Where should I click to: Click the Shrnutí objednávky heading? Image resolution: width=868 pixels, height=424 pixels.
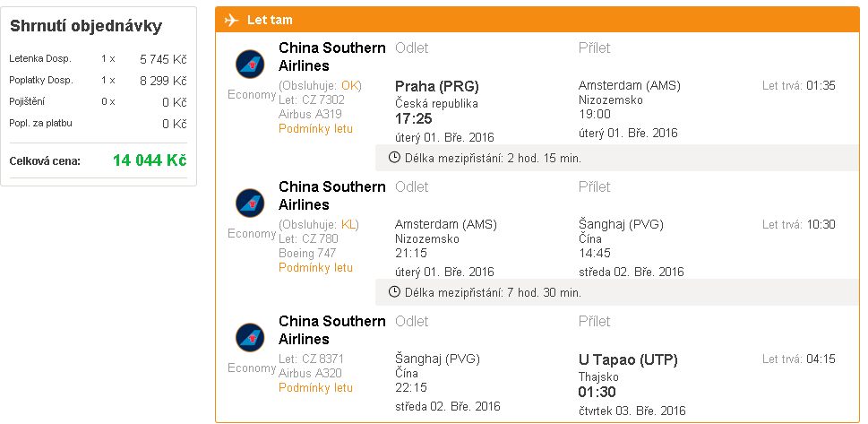click(86, 26)
